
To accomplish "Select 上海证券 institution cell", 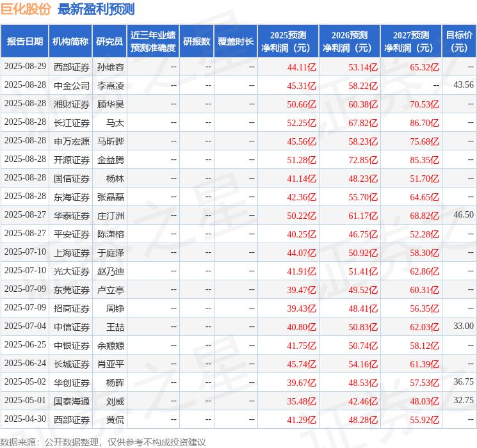I will click(x=72, y=253).
